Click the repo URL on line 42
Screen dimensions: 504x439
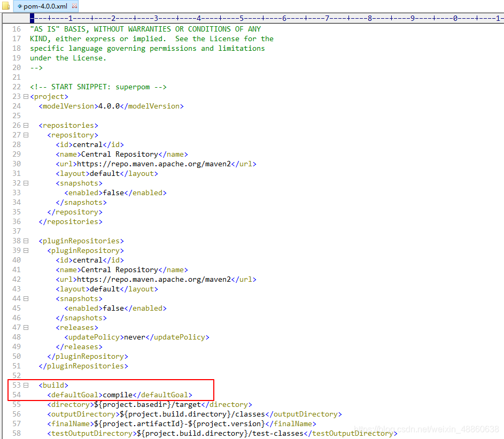coord(154,280)
